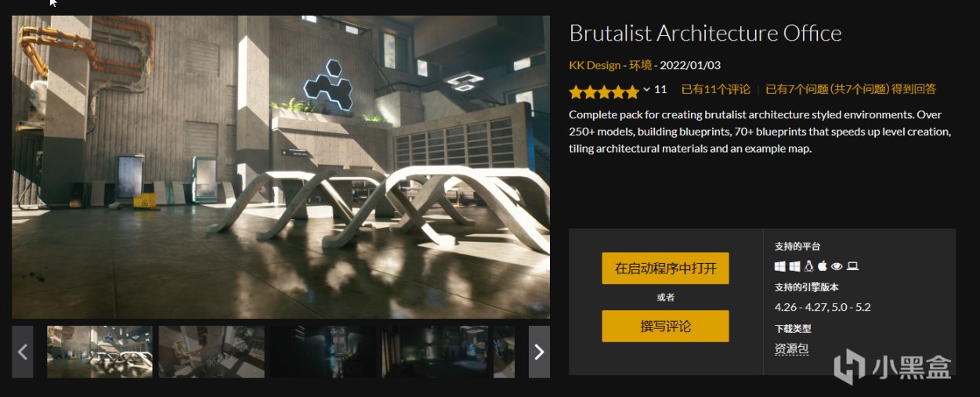Screen dimensions: 980x397
Task: View the 已有7个问题 answered questions link
Action: coord(851,89)
